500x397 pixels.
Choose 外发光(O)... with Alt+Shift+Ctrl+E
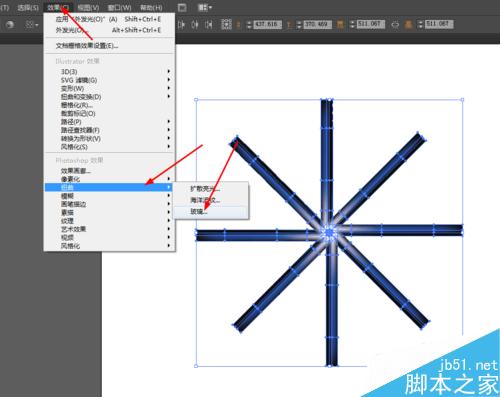(x=109, y=30)
